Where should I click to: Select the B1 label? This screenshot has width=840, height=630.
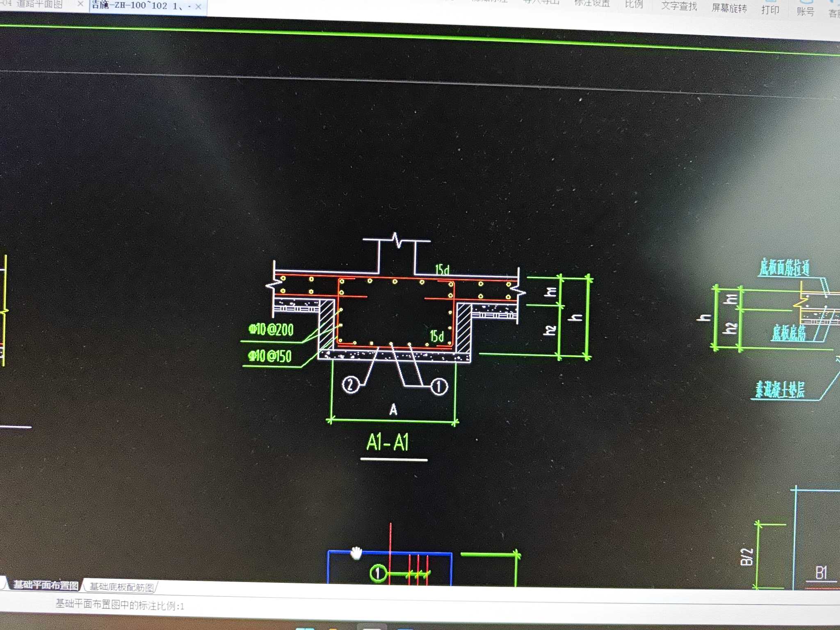821,572
